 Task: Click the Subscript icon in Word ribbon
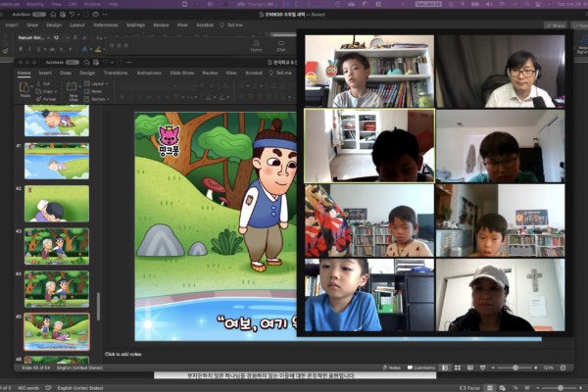62,49
